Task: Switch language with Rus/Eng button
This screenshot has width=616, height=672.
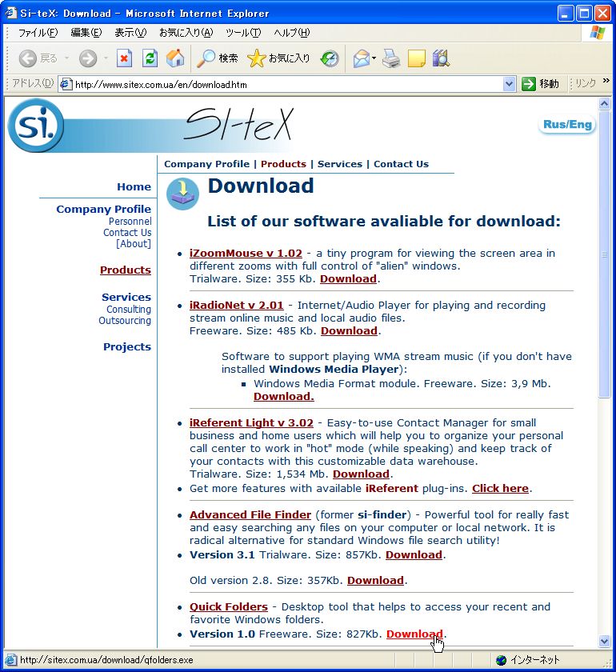Action: [x=567, y=124]
